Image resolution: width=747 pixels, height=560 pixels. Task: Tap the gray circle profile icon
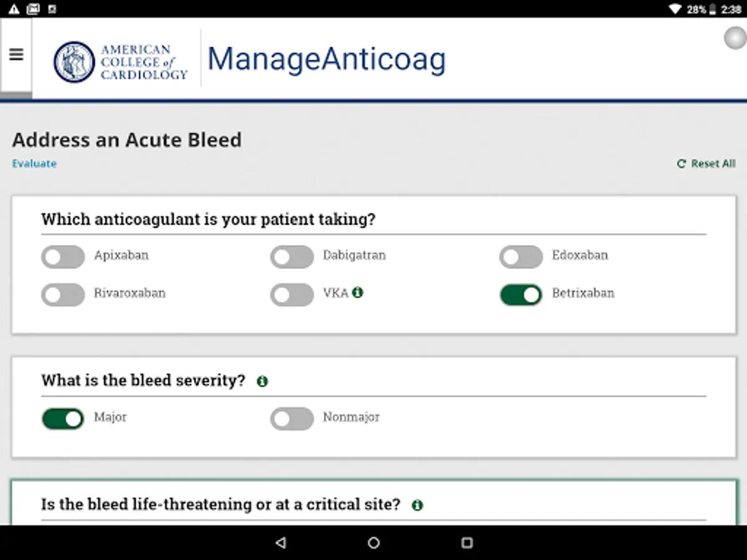click(x=735, y=38)
